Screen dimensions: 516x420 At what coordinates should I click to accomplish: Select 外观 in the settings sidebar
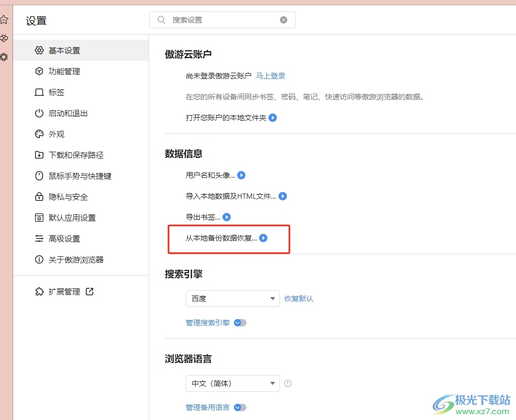tap(81, 134)
